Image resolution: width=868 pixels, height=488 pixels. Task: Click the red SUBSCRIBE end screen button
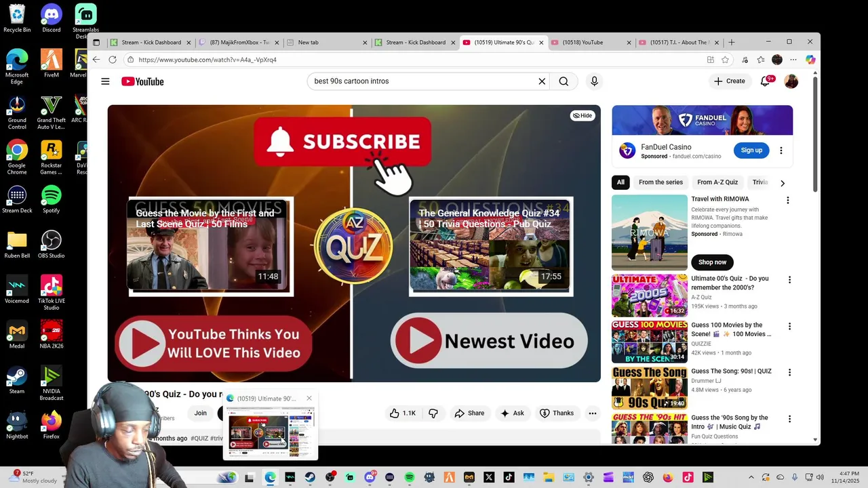[x=342, y=142]
